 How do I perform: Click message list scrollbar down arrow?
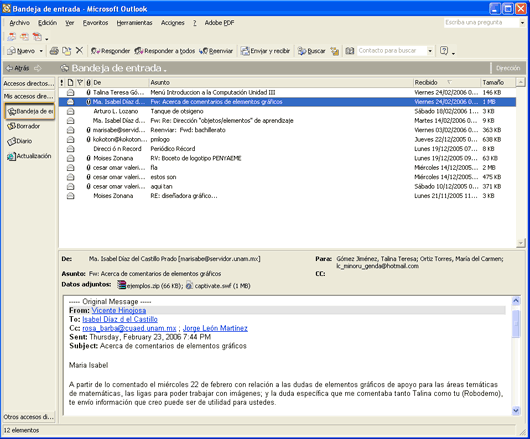pyautogui.click(x=521, y=243)
